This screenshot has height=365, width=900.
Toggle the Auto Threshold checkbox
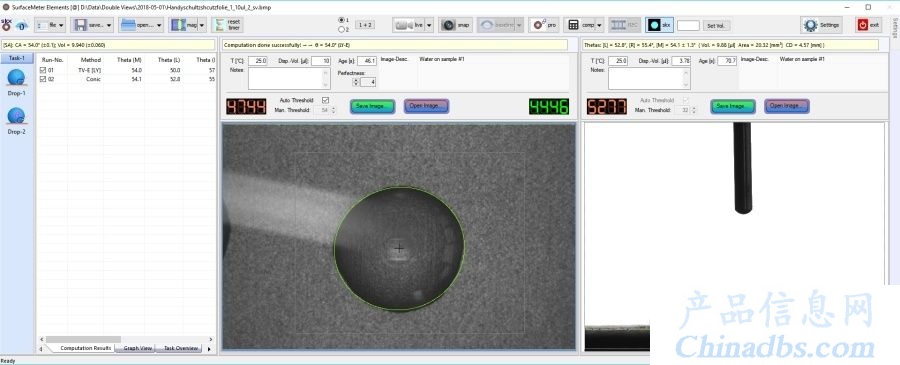(325, 100)
